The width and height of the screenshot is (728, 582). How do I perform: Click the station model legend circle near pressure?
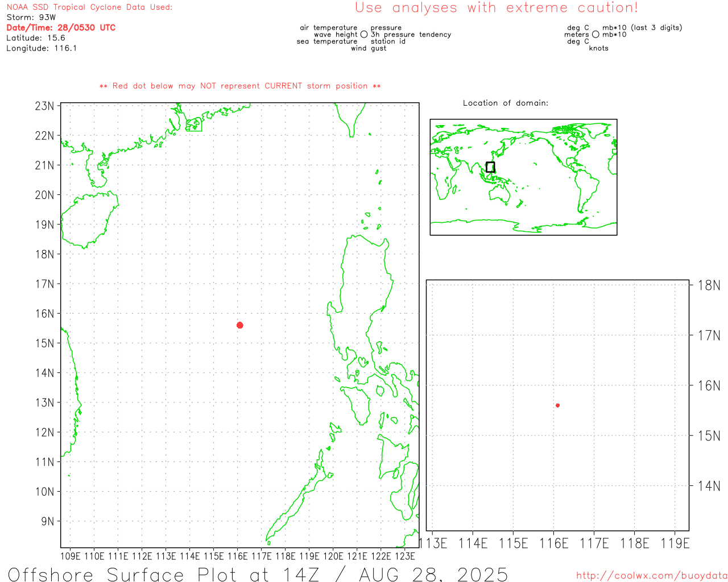tap(364, 35)
